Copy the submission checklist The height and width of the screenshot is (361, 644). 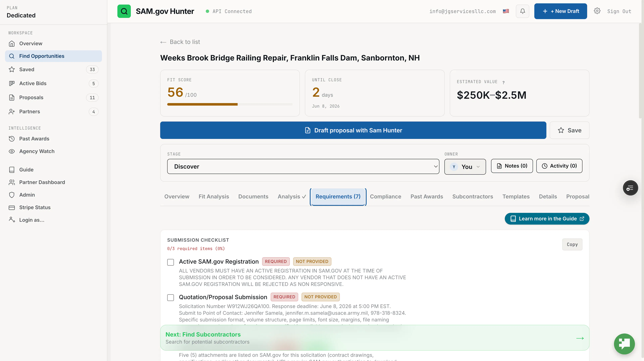572,244
